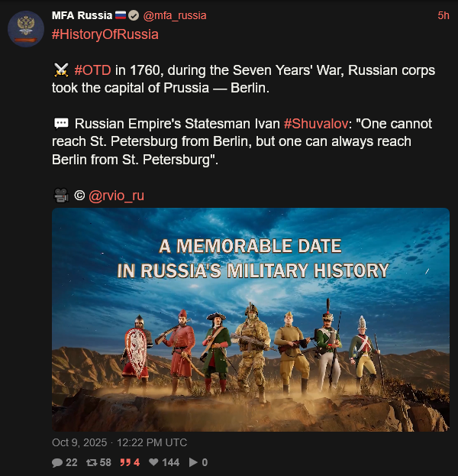Screen dimensions: 458x476
Task: Click the red quote marks icon
Action: (124, 462)
